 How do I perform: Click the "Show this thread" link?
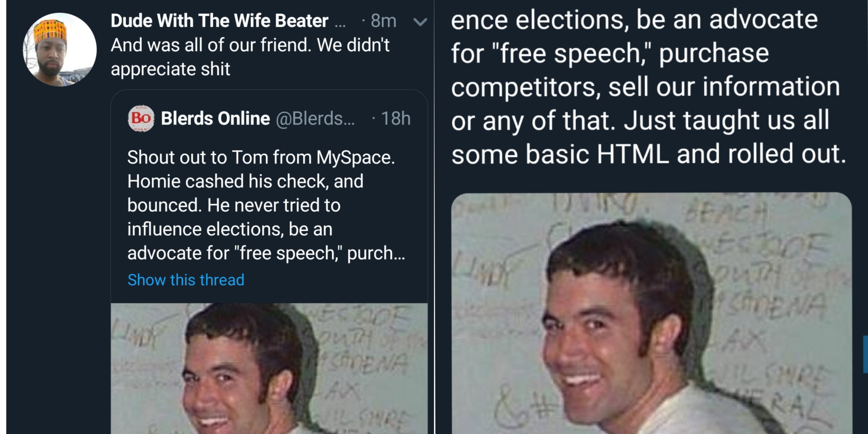point(186,280)
